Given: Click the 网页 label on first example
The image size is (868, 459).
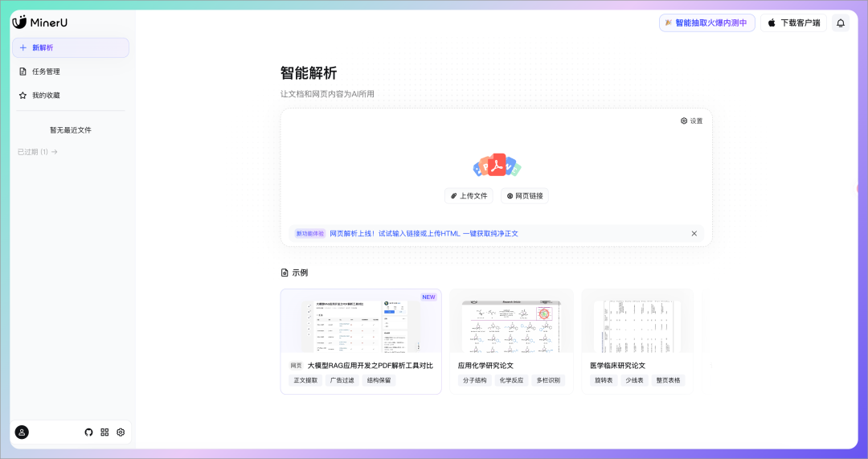Looking at the screenshot, I should [x=296, y=366].
